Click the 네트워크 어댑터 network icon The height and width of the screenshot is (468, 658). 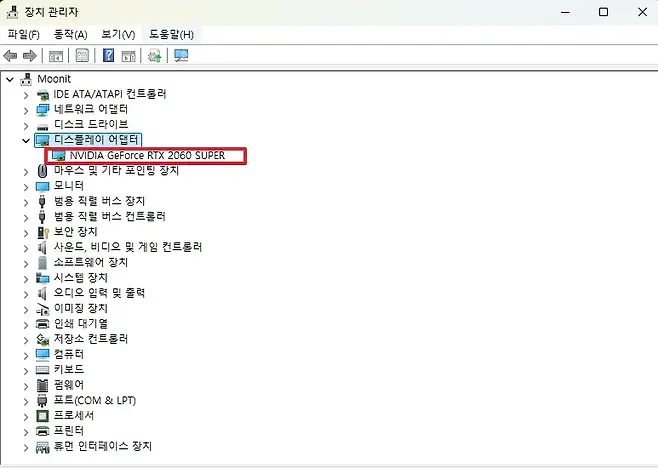point(42,110)
